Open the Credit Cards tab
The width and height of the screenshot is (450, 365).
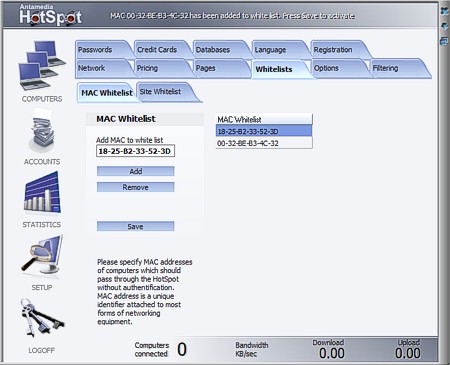click(x=157, y=50)
